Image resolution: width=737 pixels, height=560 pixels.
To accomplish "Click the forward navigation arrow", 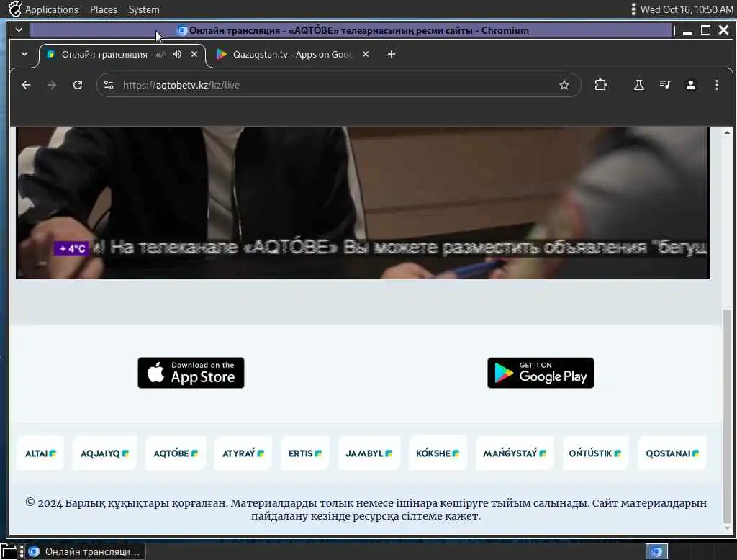I will [52, 85].
